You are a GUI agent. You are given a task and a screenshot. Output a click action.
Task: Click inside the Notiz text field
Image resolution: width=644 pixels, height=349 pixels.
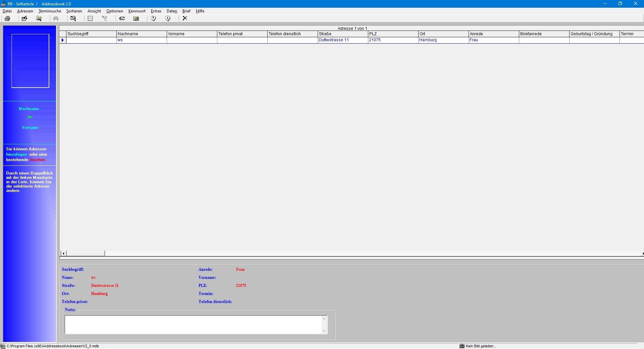[x=193, y=325]
